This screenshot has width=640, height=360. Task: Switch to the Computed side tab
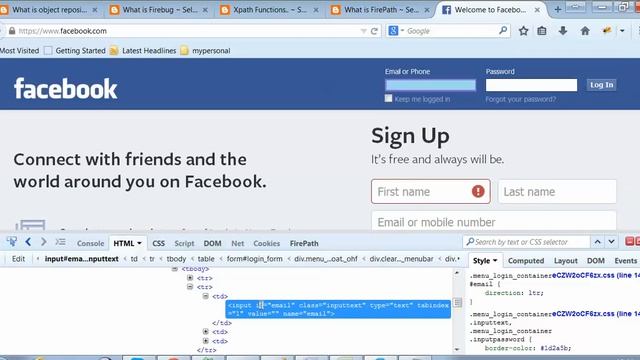point(526,260)
